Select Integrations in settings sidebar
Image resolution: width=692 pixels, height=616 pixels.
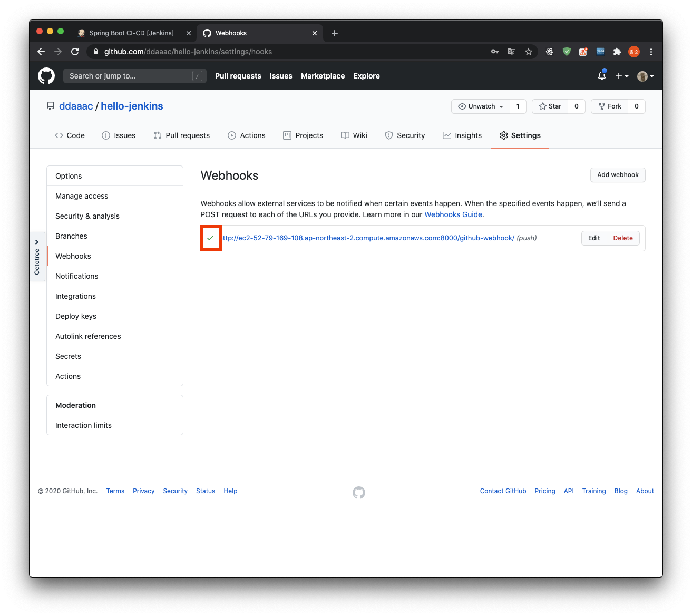pyautogui.click(x=115, y=296)
